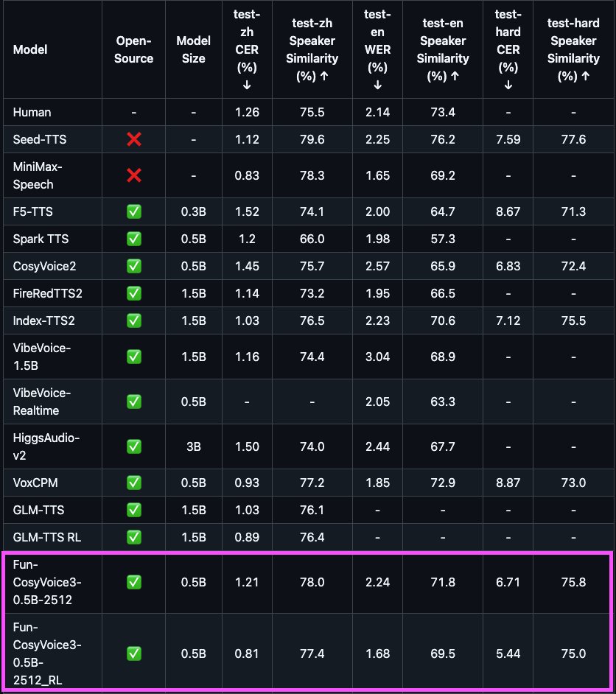Click the green checkmark for GLM-TTS RL
616x694 pixels.
134,537
